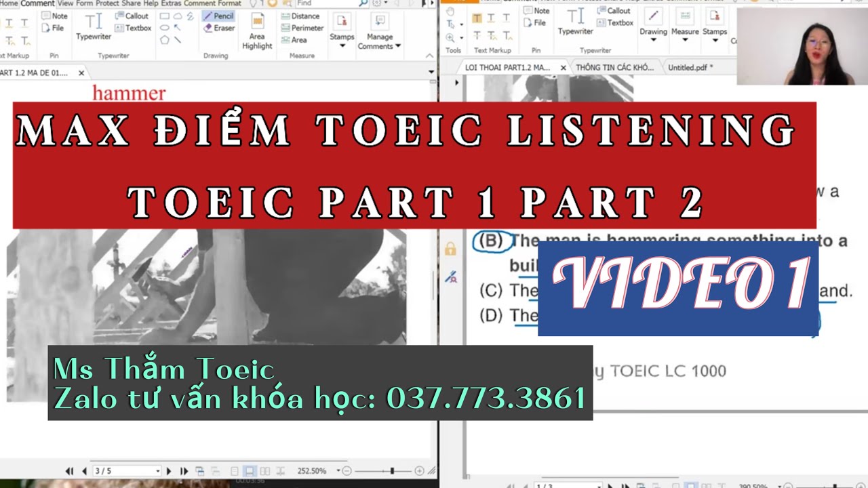
Task: Open the Share menu in left window
Action: tap(132, 3)
